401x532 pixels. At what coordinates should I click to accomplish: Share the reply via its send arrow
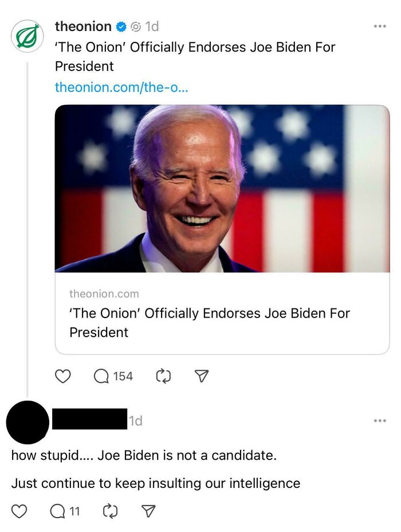[x=147, y=510]
